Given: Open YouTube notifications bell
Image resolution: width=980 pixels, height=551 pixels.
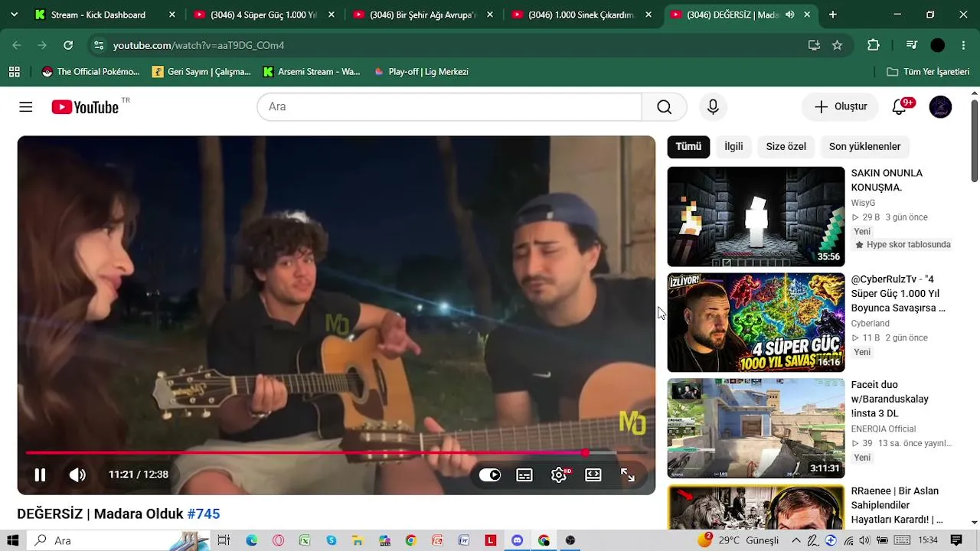Looking at the screenshot, I should pos(900,107).
